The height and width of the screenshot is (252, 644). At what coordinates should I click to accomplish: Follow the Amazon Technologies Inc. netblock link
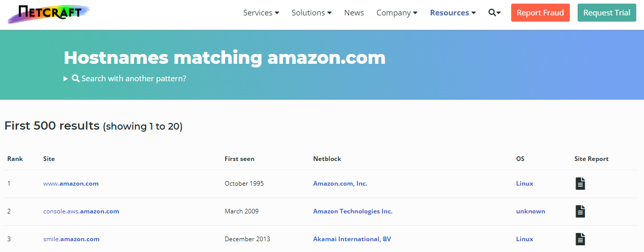pyautogui.click(x=353, y=211)
